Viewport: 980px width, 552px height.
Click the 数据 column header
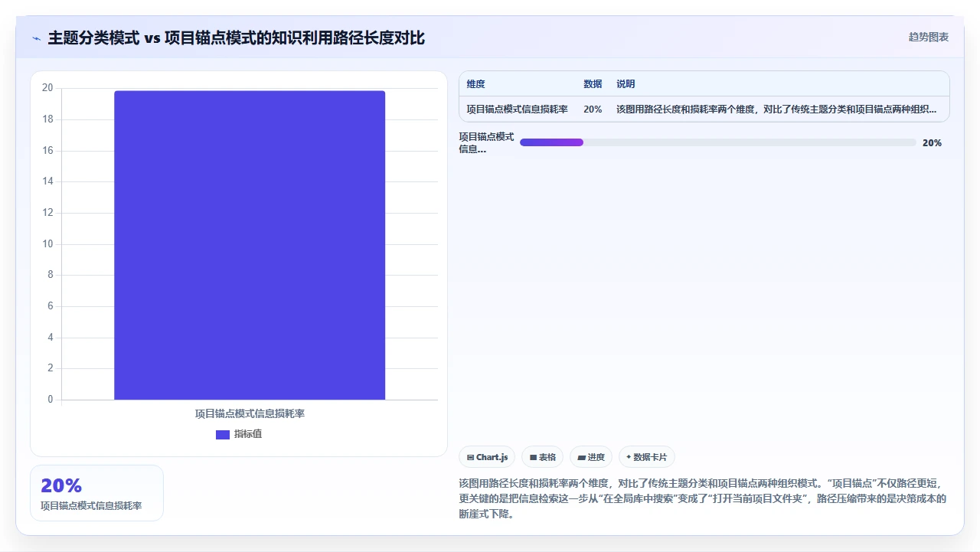coord(593,84)
